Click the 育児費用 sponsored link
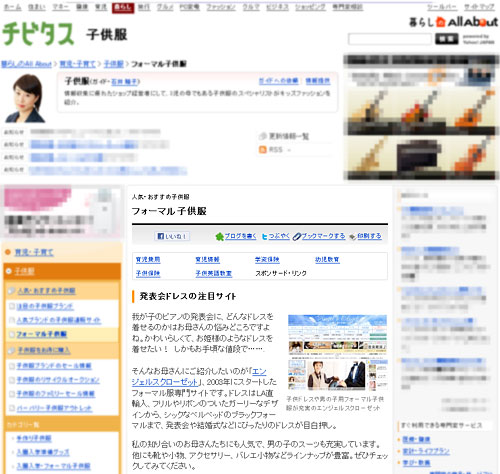500x474 pixels. (148, 260)
